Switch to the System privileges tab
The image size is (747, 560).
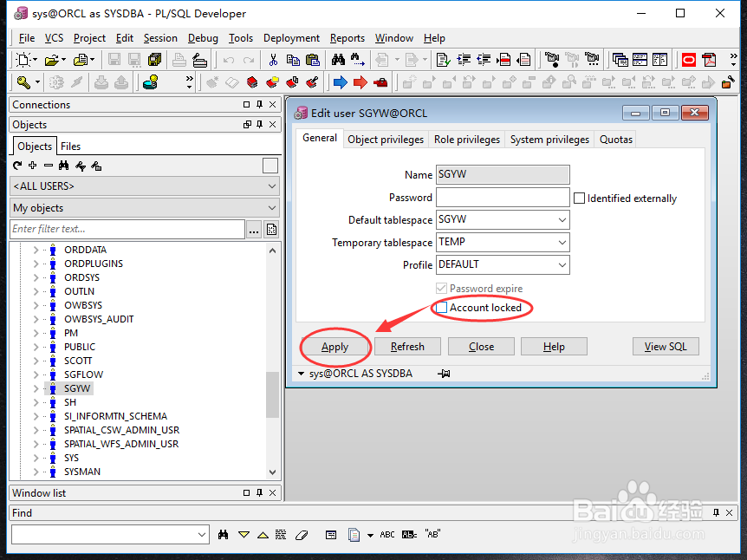549,140
